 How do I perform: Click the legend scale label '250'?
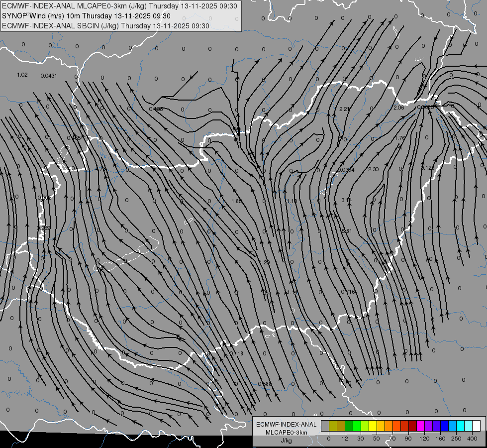pyautogui.click(x=456, y=439)
